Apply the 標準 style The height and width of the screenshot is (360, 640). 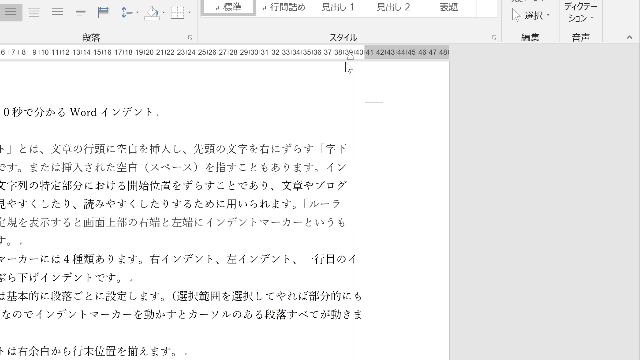point(229,7)
